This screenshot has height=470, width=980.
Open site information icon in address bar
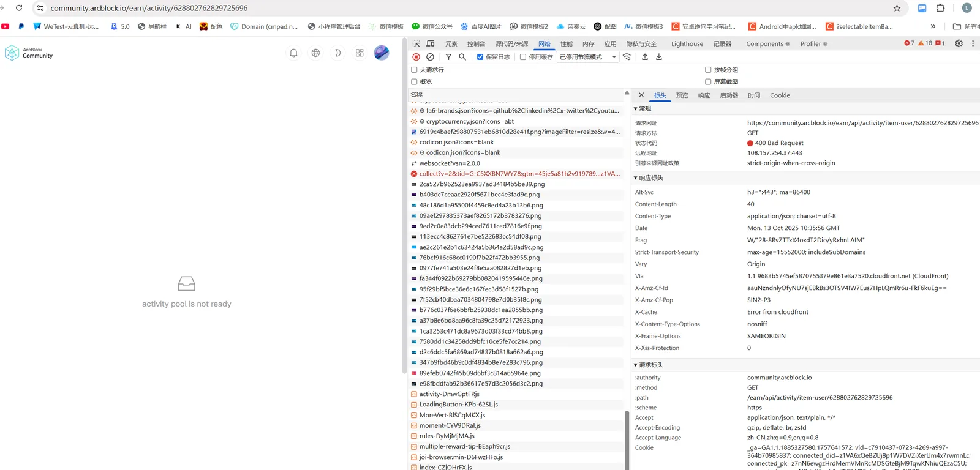pos(40,8)
